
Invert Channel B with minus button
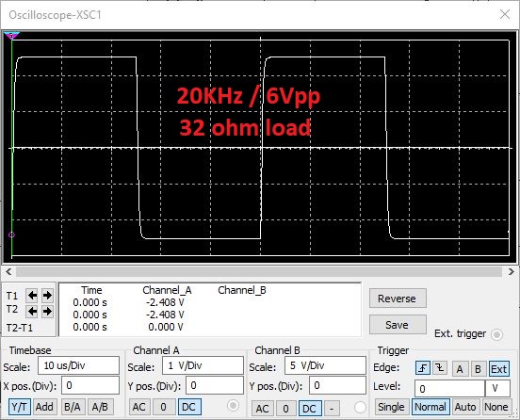coord(332,409)
